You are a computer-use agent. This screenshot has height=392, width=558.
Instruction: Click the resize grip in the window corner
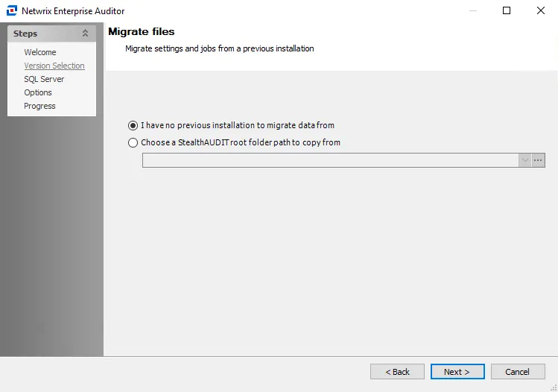tap(554, 388)
